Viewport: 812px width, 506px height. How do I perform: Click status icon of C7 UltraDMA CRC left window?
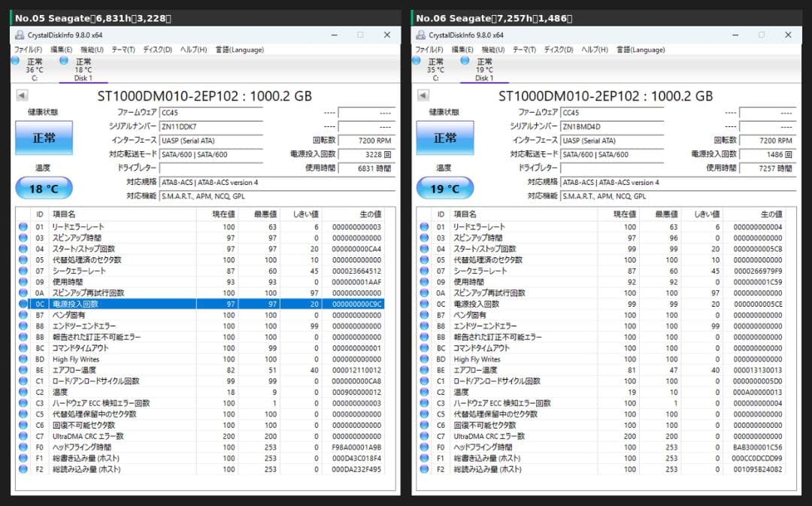click(23, 436)
